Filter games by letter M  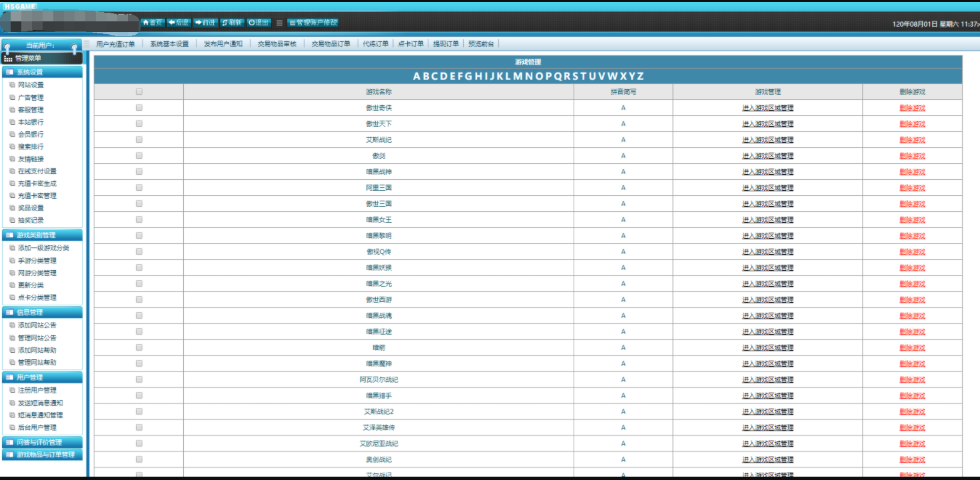tap(518, 76)
